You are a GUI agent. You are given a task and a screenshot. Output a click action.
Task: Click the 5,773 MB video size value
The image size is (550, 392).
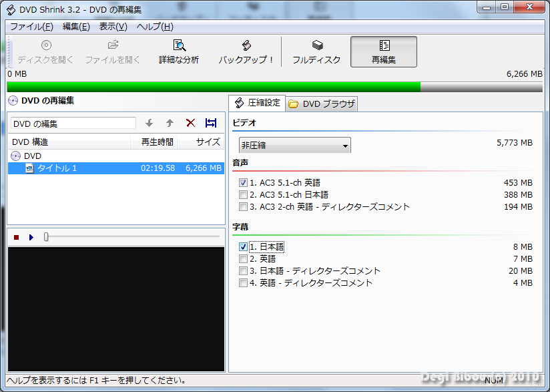pos(515,142)
